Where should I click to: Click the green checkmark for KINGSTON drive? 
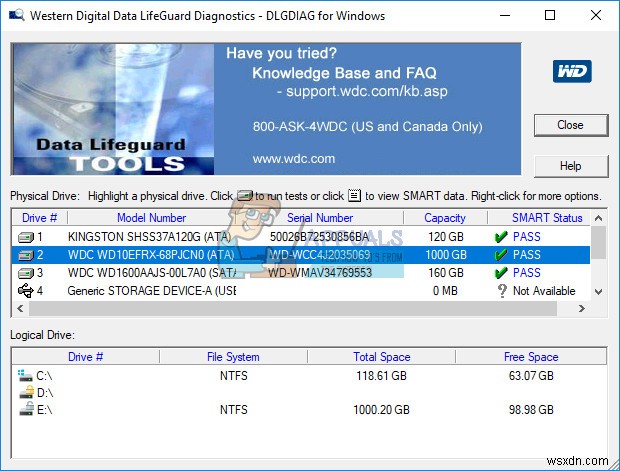(501, 237)
